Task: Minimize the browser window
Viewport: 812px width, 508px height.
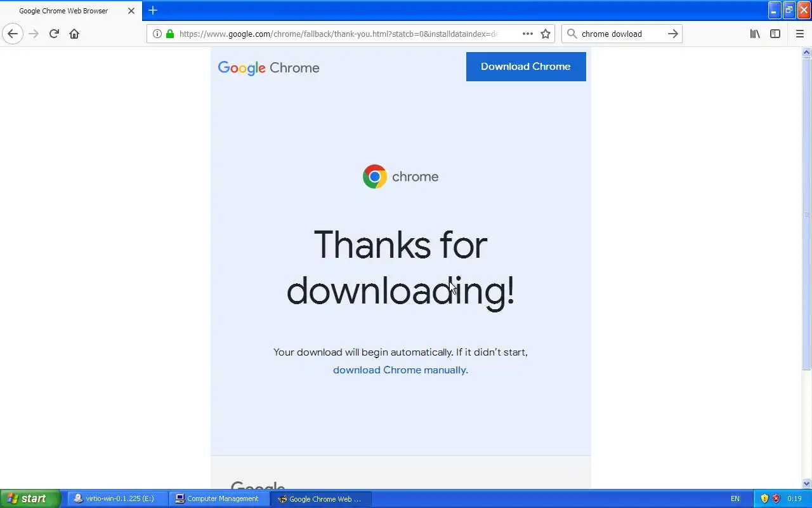Action: (x=774, y=10)
